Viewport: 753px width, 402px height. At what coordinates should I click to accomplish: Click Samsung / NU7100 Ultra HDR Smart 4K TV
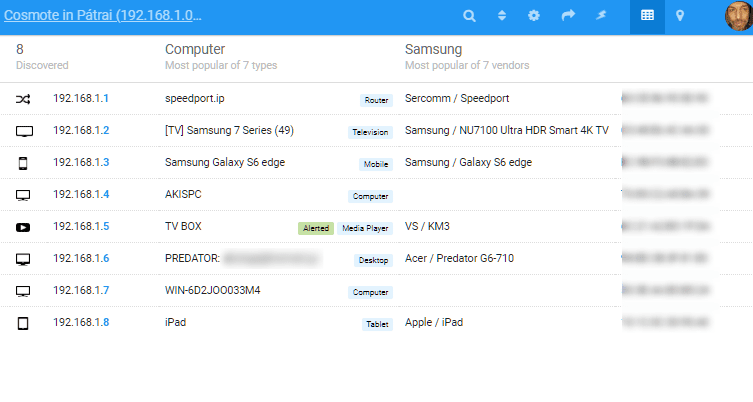pyautogui.click(x=507, y=130)
